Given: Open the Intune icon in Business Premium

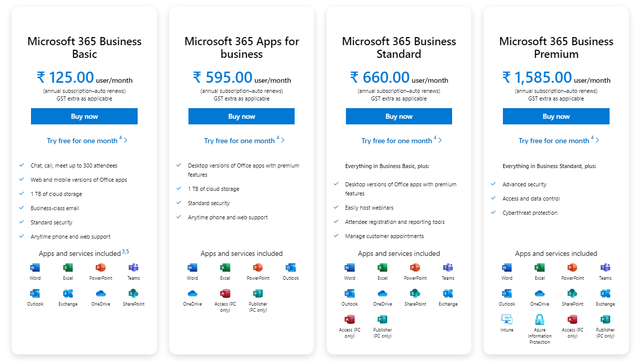Looking at the screenshot, I should click(x=507, y=319).
